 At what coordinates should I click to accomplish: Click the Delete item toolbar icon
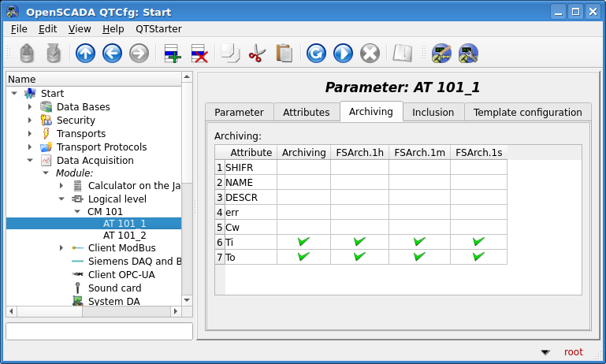click(199, 54)
